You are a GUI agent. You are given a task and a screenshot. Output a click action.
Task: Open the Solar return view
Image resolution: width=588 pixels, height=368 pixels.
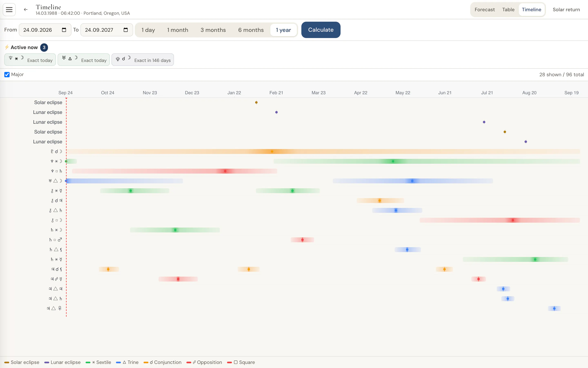click(566, 9)
